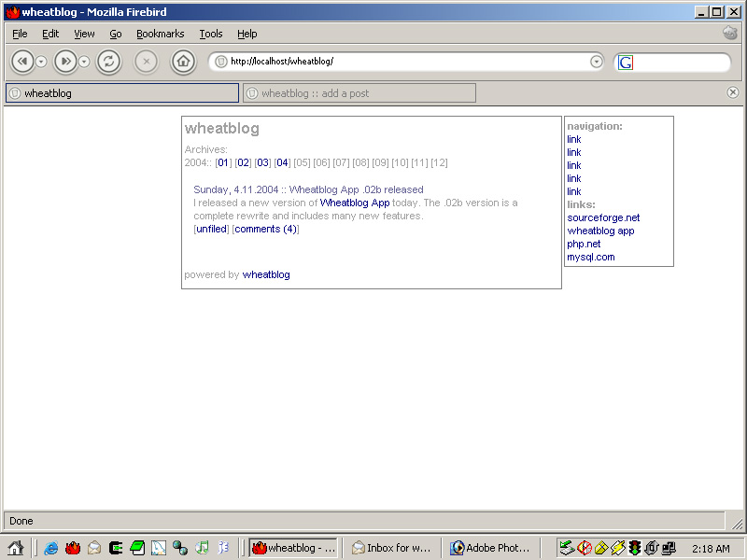Viewport: 747px width, 560px height.
Task: Open the Tools menu
Action: (x=210, y=34)
